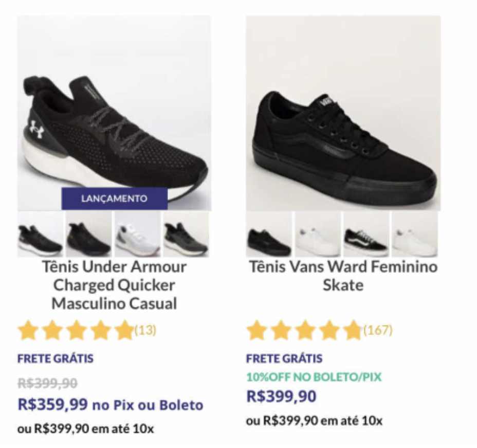Viewport: 477px width, 448px height.
Task: Open Tênis Vans Ward Feminino Skate title
Action: pyautogui.click(x=343, y=276)
